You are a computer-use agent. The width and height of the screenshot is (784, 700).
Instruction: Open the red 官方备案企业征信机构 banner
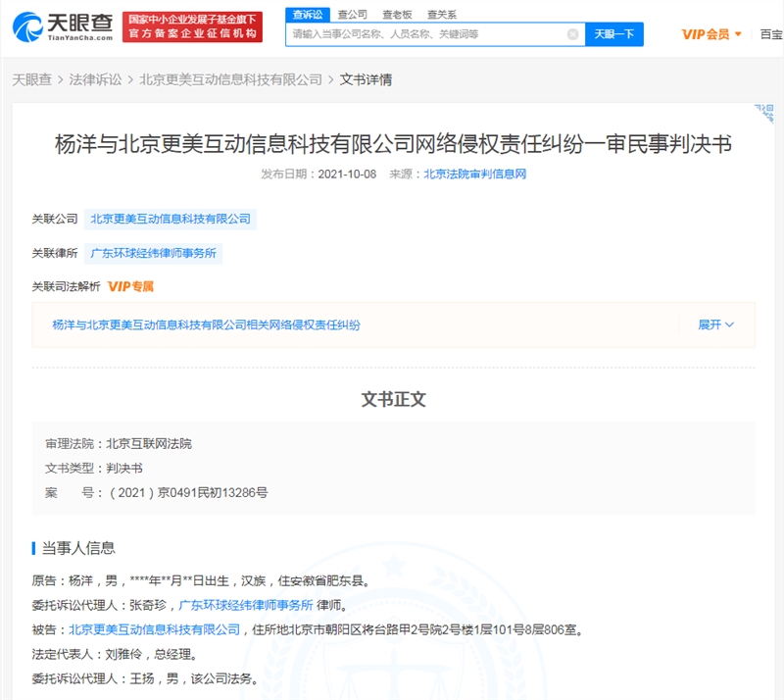point(192,27)
